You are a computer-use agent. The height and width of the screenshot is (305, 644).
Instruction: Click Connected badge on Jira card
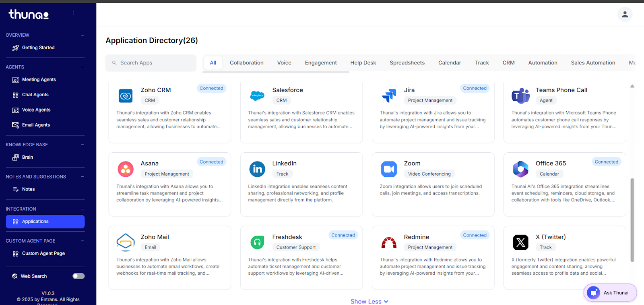(x=475, y=88)
